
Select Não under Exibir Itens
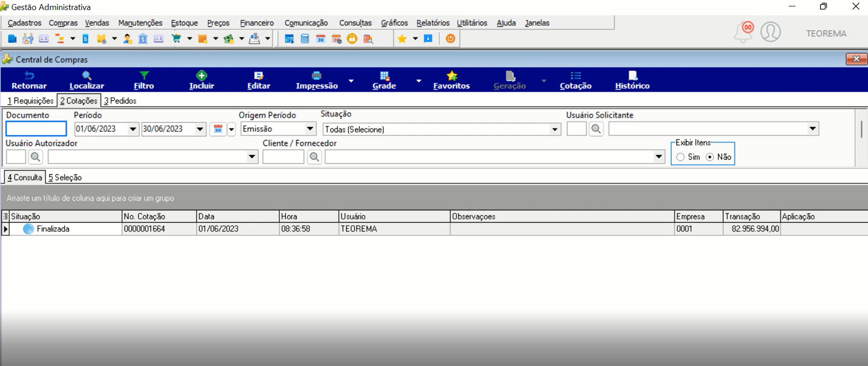(x=710, y=157)
